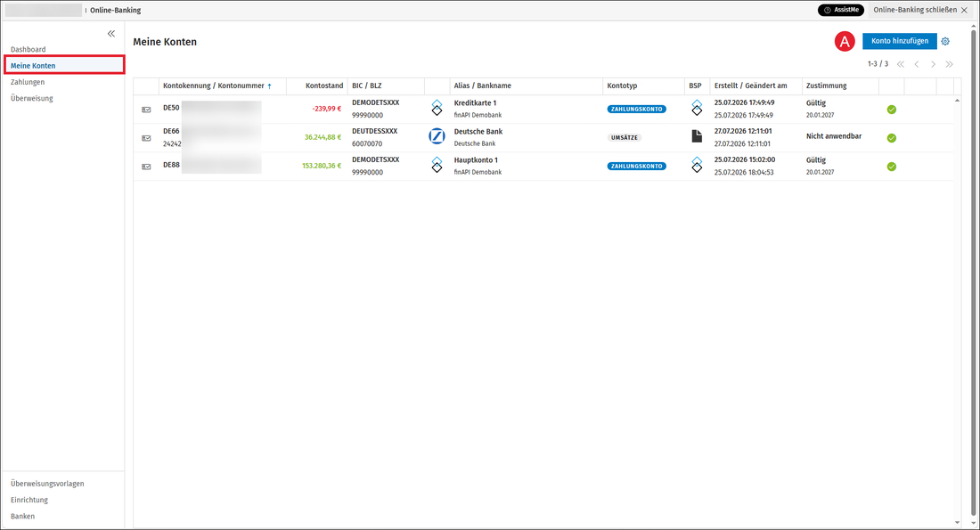This screenshot has height=530, width=980.
Task: Click the document BSP icon for Deutsche Bank
Action: click(x=697, y=136)
